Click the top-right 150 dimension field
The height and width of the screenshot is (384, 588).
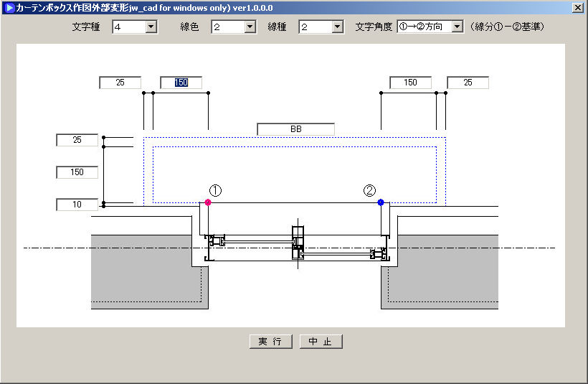coord(410,83)
